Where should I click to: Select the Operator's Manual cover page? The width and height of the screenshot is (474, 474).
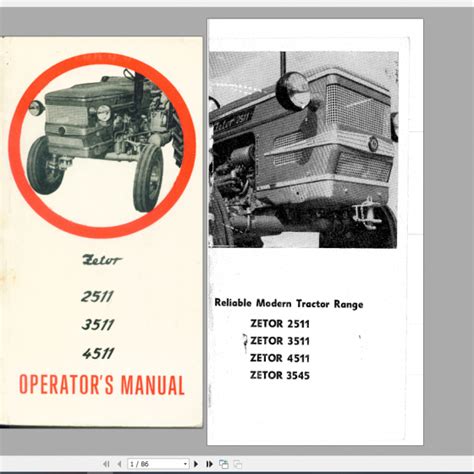101,232
